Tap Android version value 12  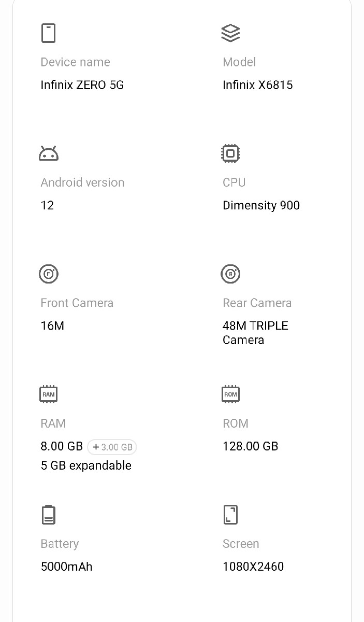point(47,205)
